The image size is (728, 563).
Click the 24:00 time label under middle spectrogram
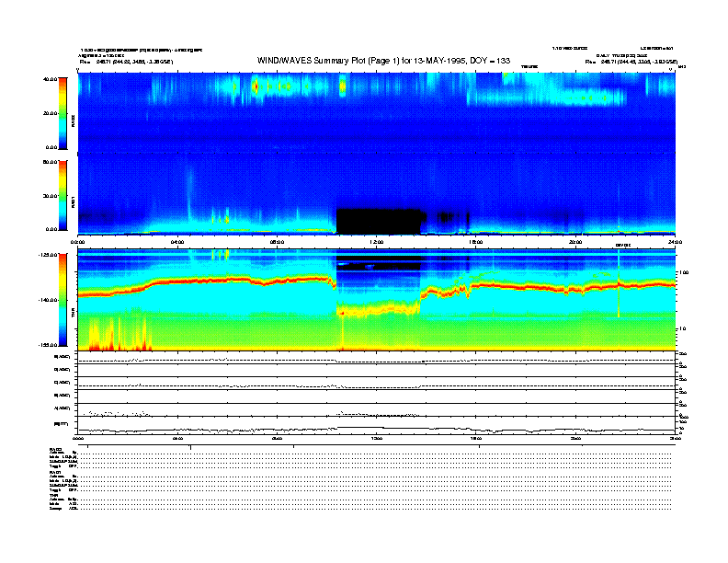point(675,242)
